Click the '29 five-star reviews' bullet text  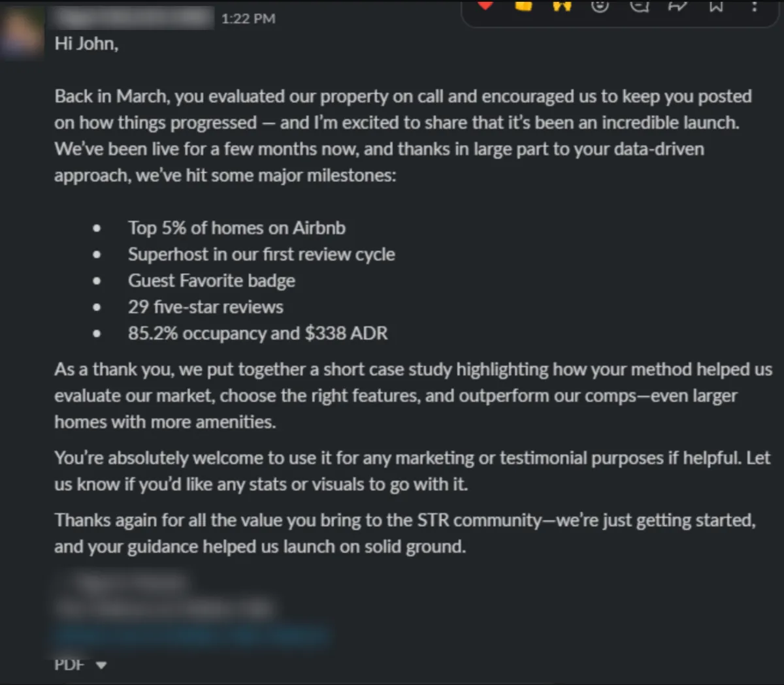click(206, 307)
